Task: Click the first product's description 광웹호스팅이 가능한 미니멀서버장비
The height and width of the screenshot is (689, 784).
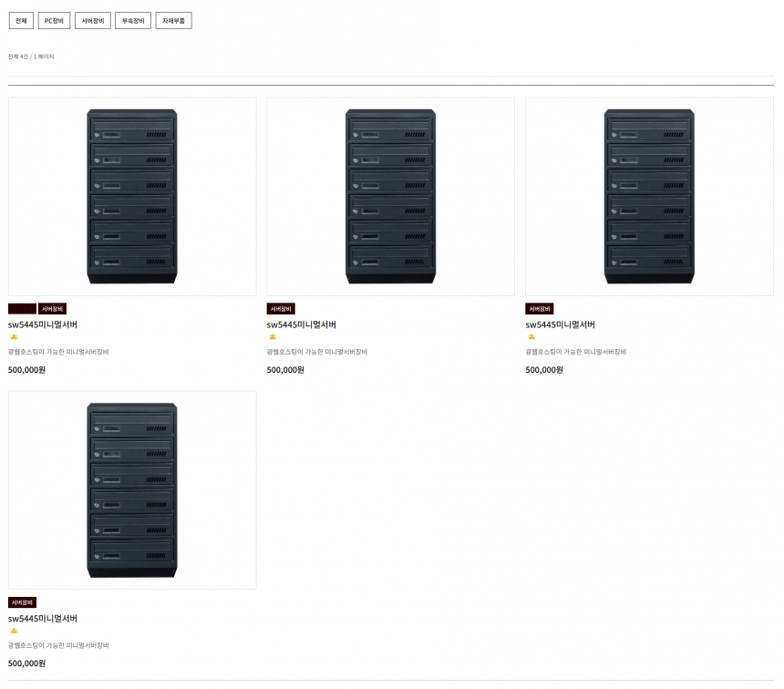Action: pyautogui.click(x=58, y=352)
